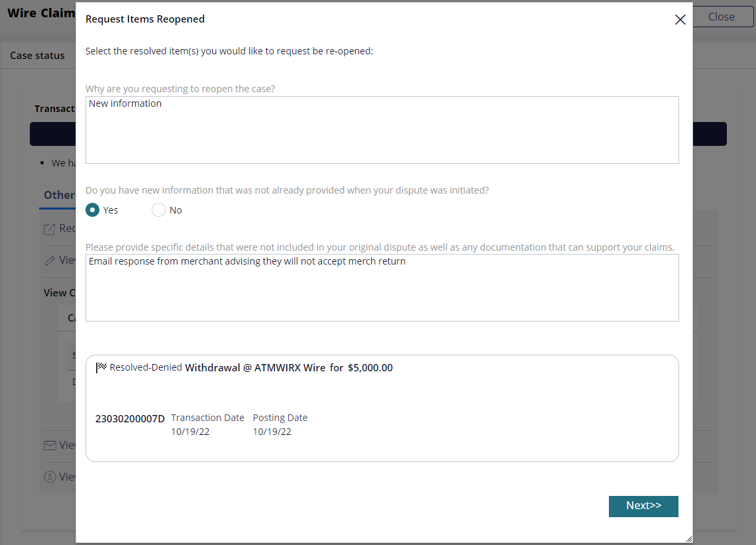Click the Next>> button
Screen dimensions: 756x545
[643, 506]
